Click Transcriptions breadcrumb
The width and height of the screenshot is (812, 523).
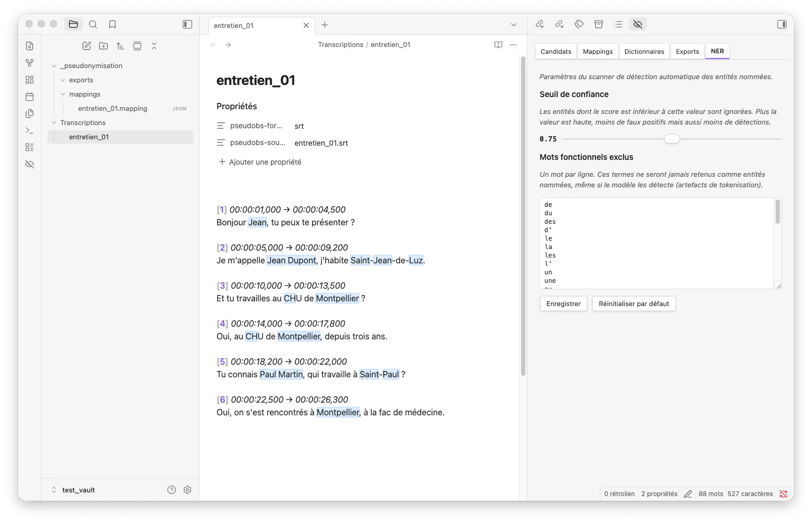pyautogui.click(x=341, y=45)
